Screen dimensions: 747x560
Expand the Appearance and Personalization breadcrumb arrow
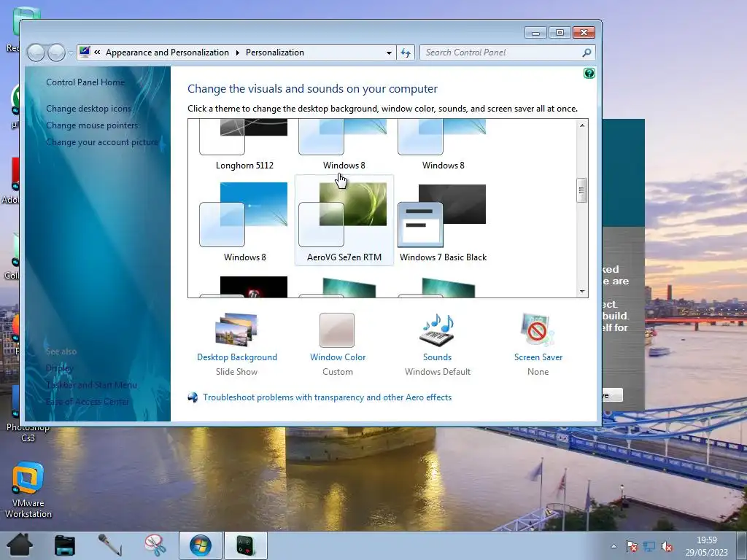[x=237, y=52]
